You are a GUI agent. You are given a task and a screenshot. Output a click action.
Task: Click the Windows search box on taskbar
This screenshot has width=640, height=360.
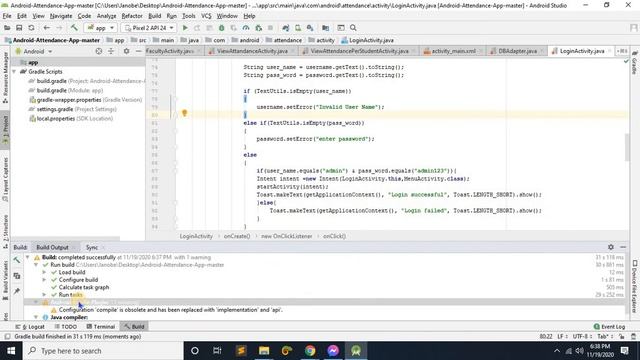102,351
